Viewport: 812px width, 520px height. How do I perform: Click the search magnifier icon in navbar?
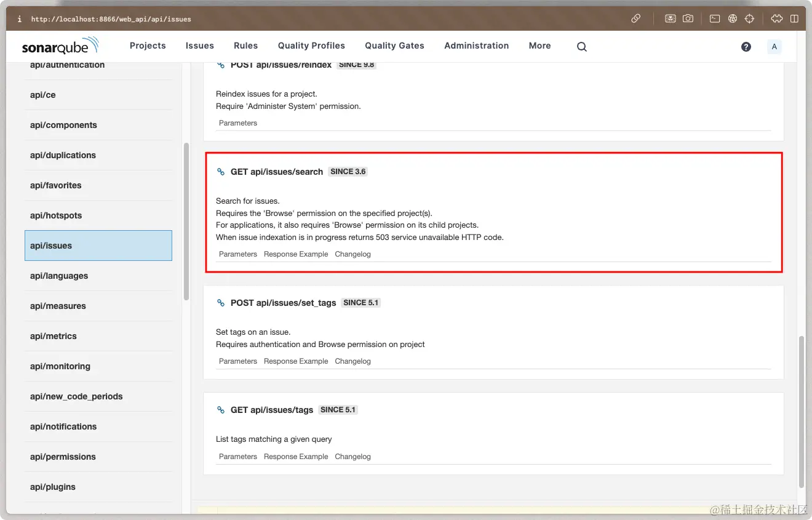(x=581, y=47)
